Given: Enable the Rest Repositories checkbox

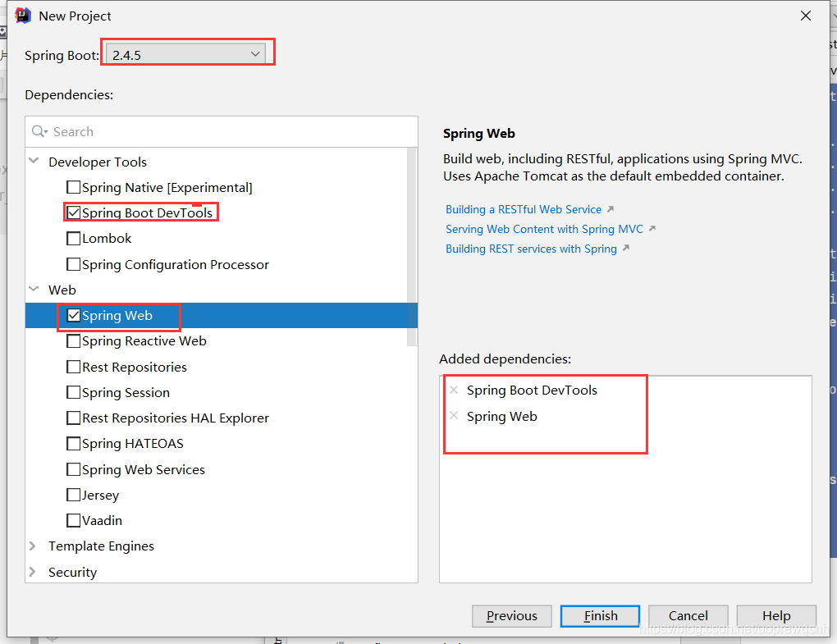Looking at the screenshot, I should (73, 367).
